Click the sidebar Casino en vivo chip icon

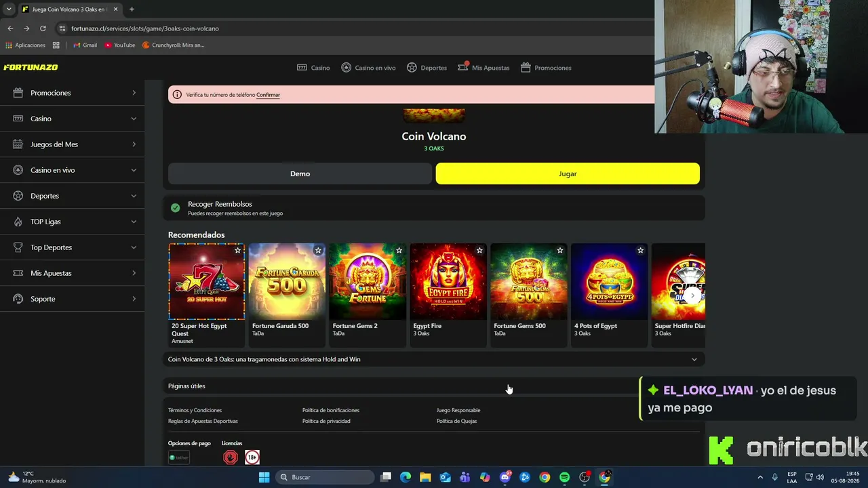pyautogui.click(x=18, y=170)
